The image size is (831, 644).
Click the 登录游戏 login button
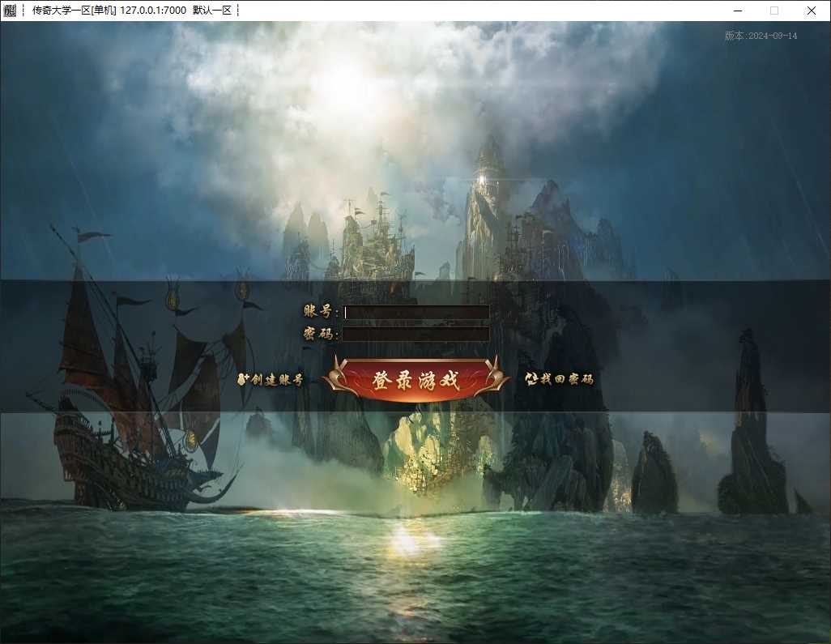[x=415, y=379]
